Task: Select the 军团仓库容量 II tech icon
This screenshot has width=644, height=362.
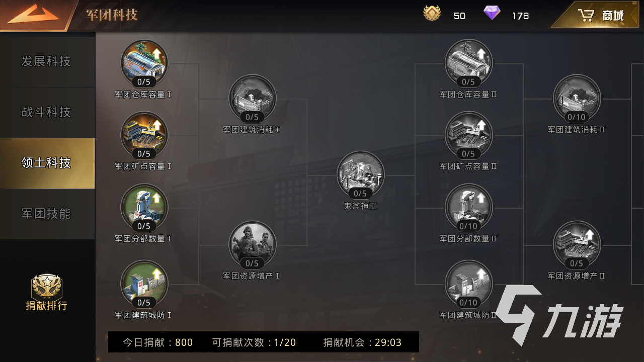Action: pos(468,63)
